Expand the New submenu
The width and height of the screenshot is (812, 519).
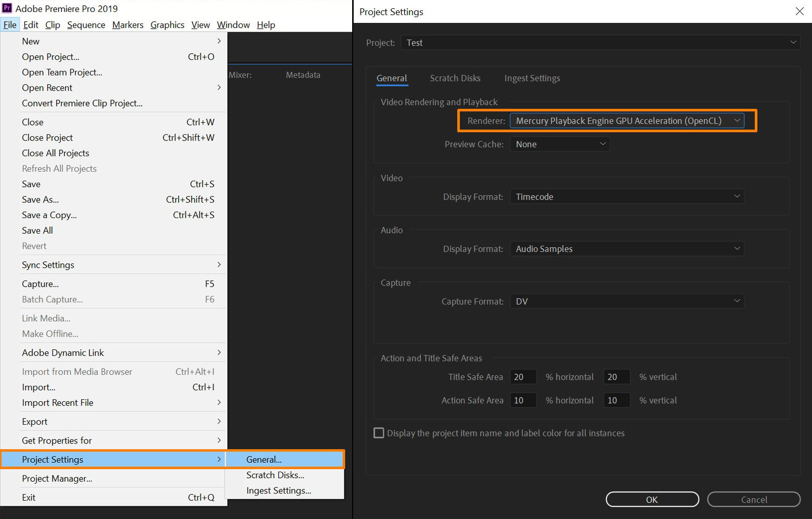pyautogui.click(x=113, y=41)
